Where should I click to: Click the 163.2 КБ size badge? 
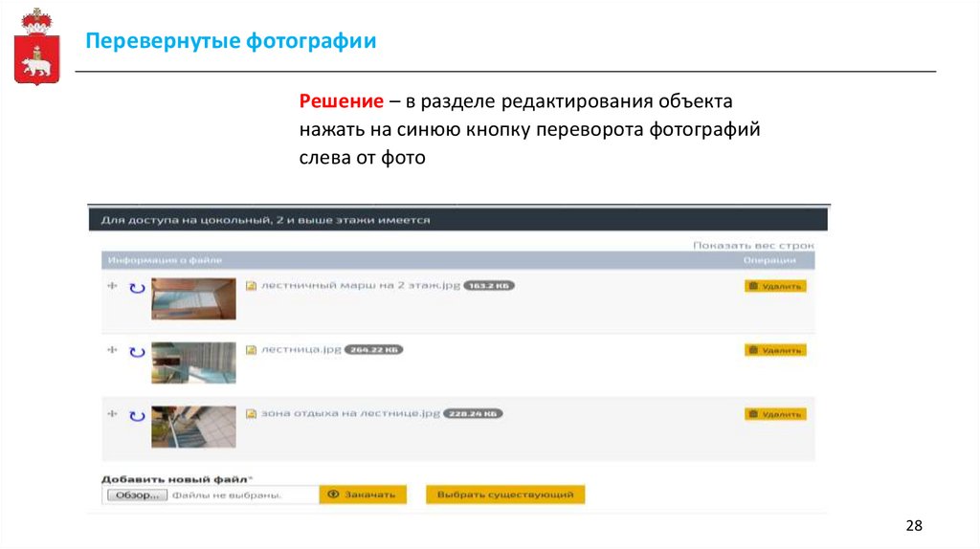(489, 285)
